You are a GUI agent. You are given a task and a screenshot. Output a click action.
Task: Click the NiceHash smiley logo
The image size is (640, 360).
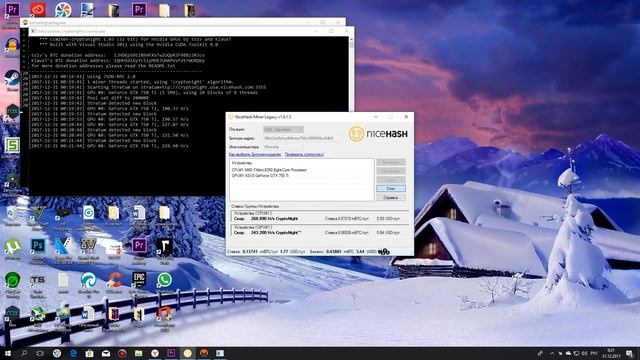(356, 133)
